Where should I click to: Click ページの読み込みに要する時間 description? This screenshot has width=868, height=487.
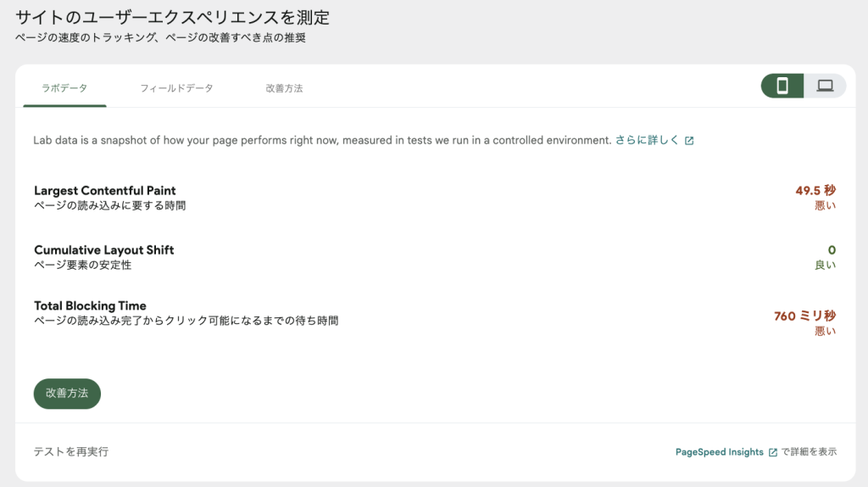point(109,205)
